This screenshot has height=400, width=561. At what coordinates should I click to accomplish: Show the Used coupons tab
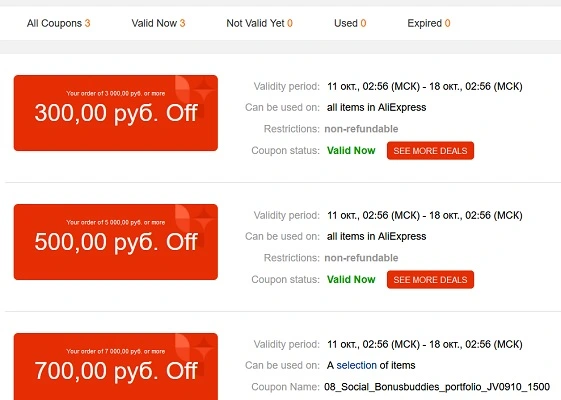tap(350, 23)
